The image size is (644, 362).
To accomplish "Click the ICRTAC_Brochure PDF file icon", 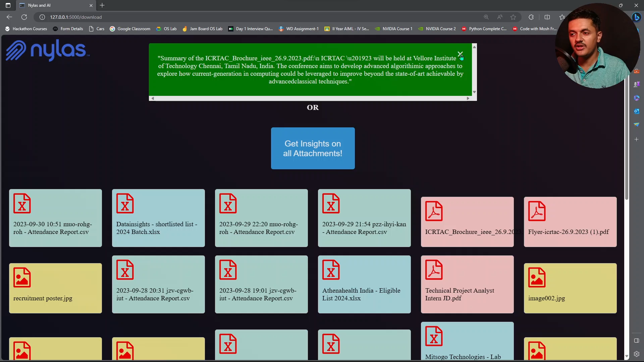I will click(434, 211).
